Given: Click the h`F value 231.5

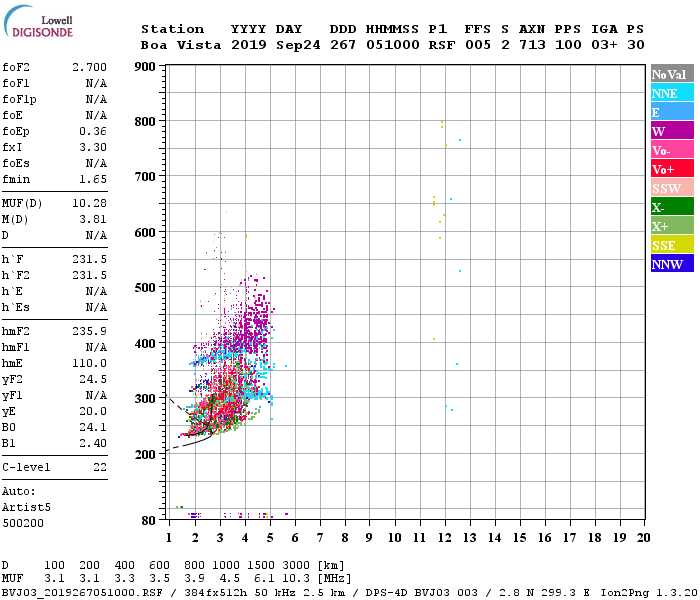Looking at the screenshot, I should [89, 259].
